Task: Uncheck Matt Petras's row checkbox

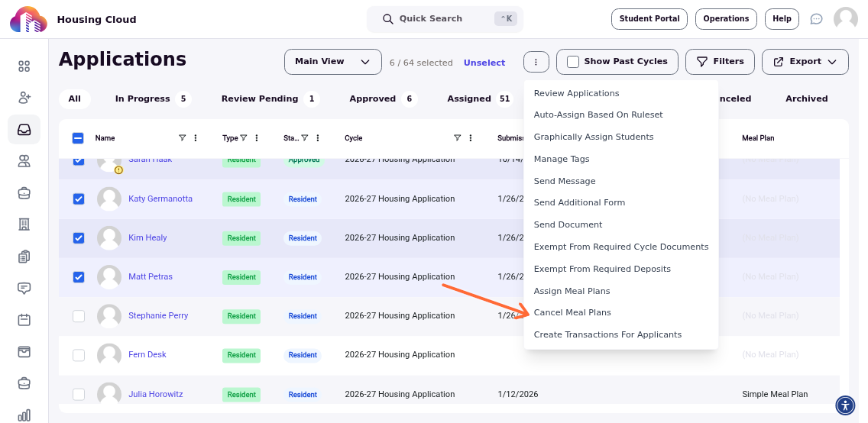Action: pos(79,277)
